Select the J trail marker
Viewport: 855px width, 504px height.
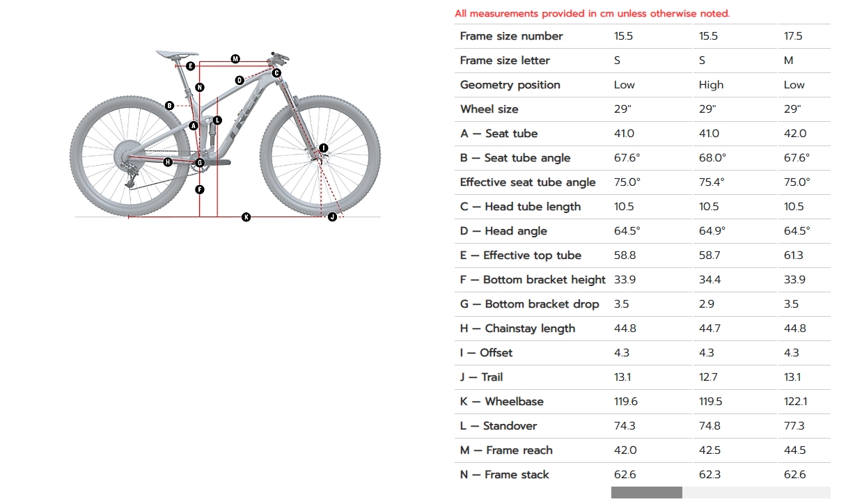(332, 217)
